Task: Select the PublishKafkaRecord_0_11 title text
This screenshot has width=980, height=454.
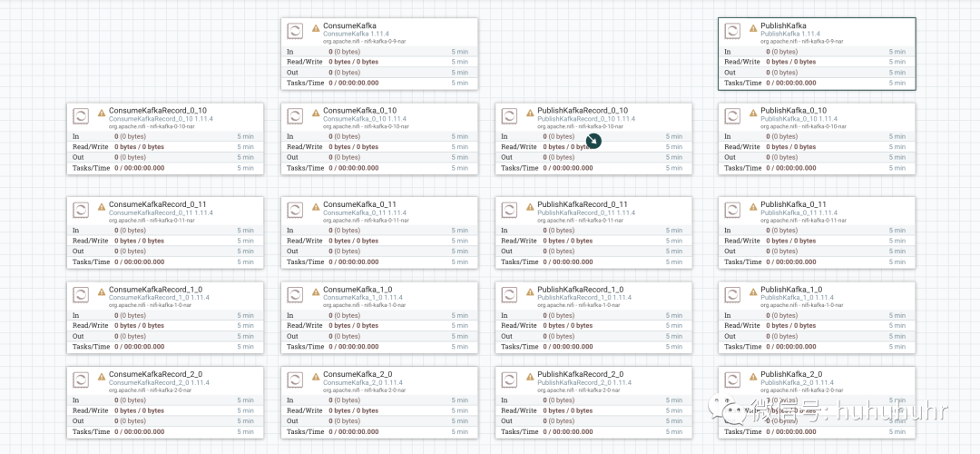Action: click(583, 204)
